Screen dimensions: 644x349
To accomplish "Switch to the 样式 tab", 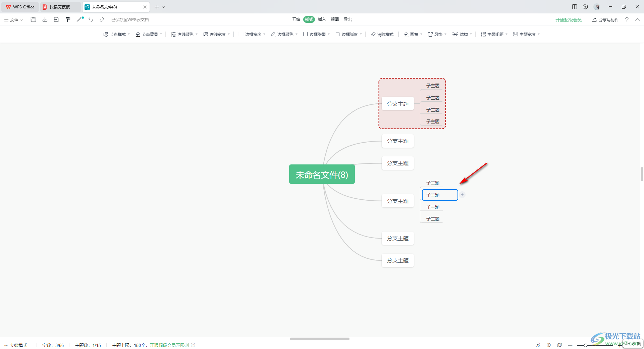I will click(309, 19).
